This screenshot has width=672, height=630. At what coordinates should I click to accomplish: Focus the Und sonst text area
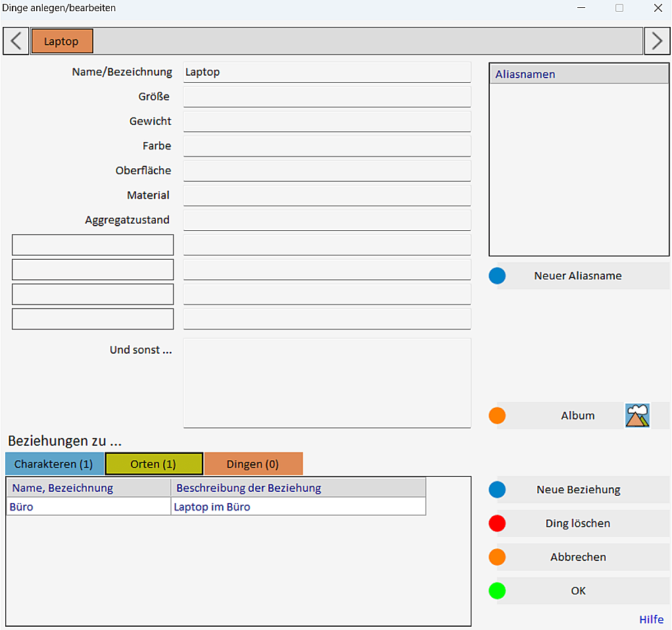tap(327, 383)
